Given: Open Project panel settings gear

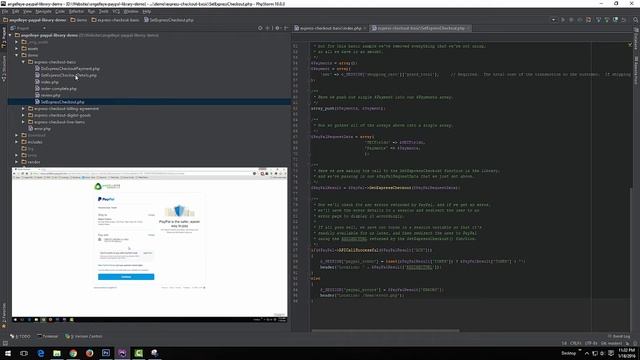Looking at the screenshot, I should coord(277,28).
